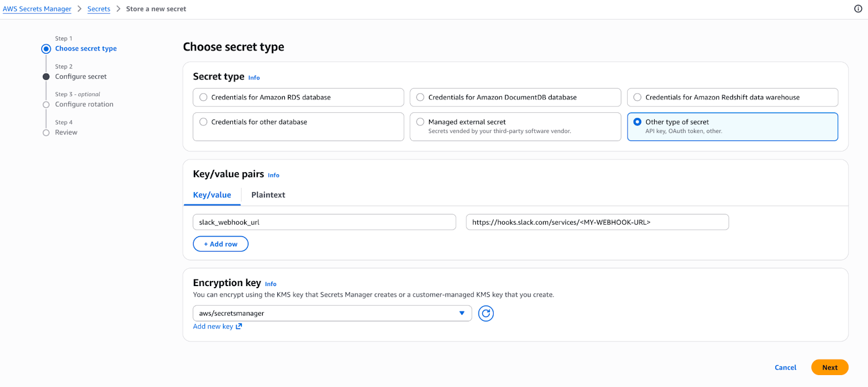Select Step 2 Configure secret
The width and height of the screenshot is (868, 387).
[x=81, y=77]
